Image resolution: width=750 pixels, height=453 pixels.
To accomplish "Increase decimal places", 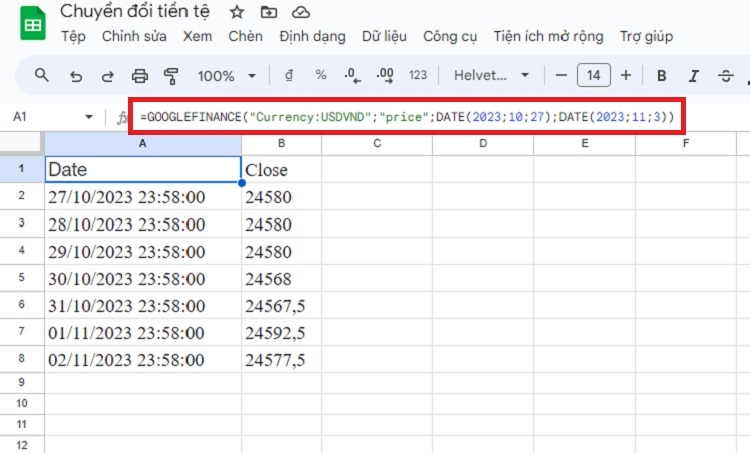I will click(385, 76).
